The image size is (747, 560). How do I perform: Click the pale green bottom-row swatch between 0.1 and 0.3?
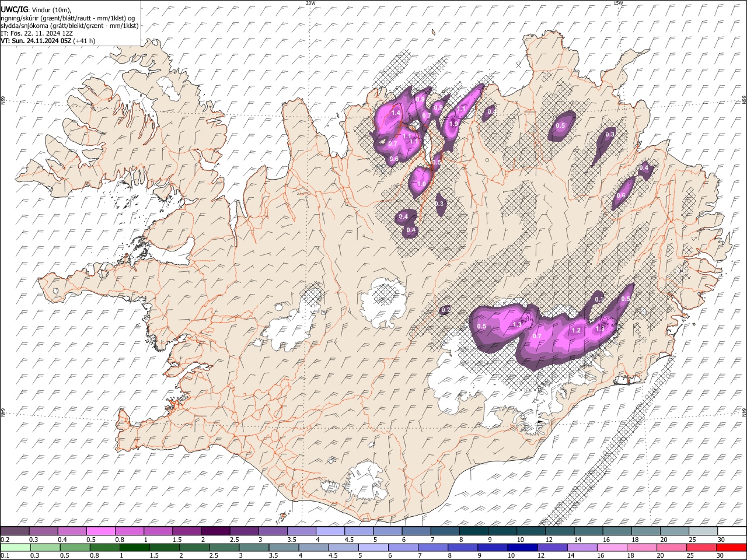(15, 547)
